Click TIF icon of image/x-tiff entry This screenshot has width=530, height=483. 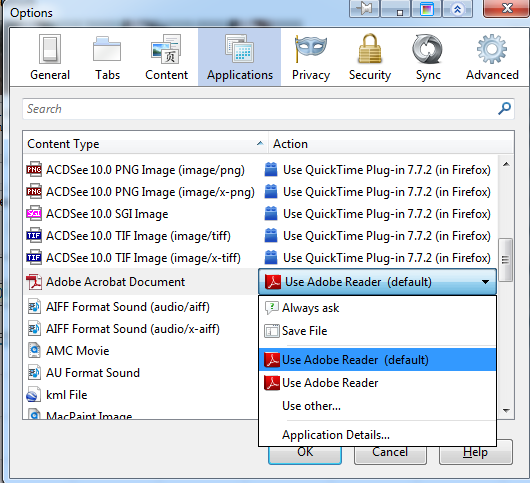coord(34,257)
